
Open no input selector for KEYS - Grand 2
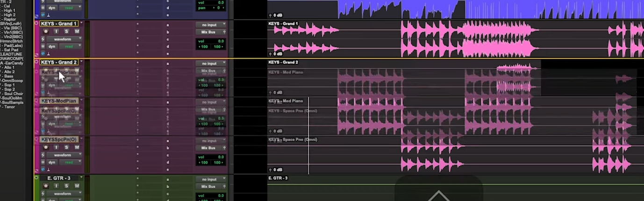(x=211, y=63)
